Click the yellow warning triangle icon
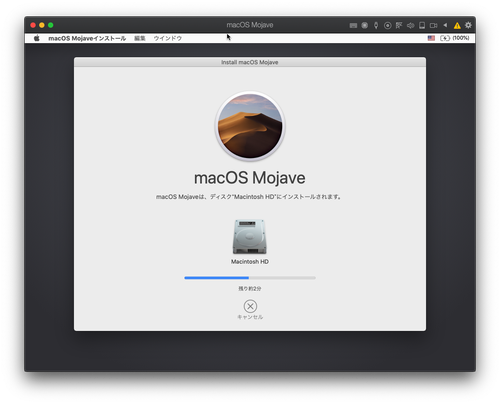Viewport: 500px width, 404px height. [457, 25]
